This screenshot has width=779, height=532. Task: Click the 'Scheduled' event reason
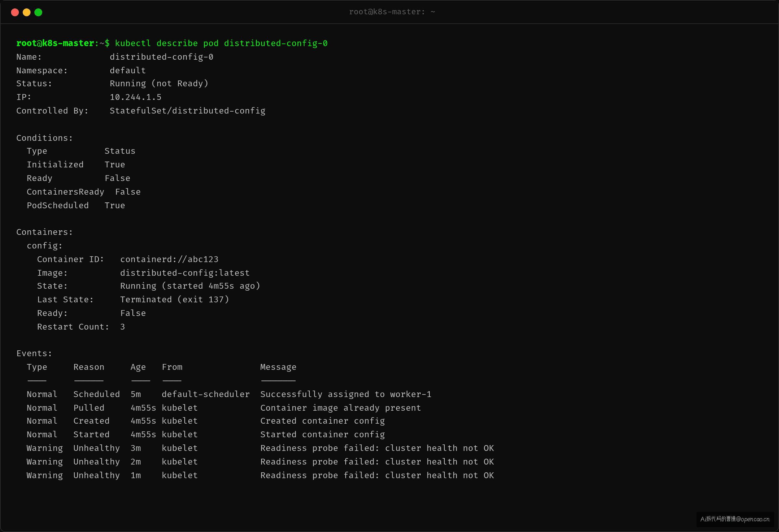coord(96,394)
